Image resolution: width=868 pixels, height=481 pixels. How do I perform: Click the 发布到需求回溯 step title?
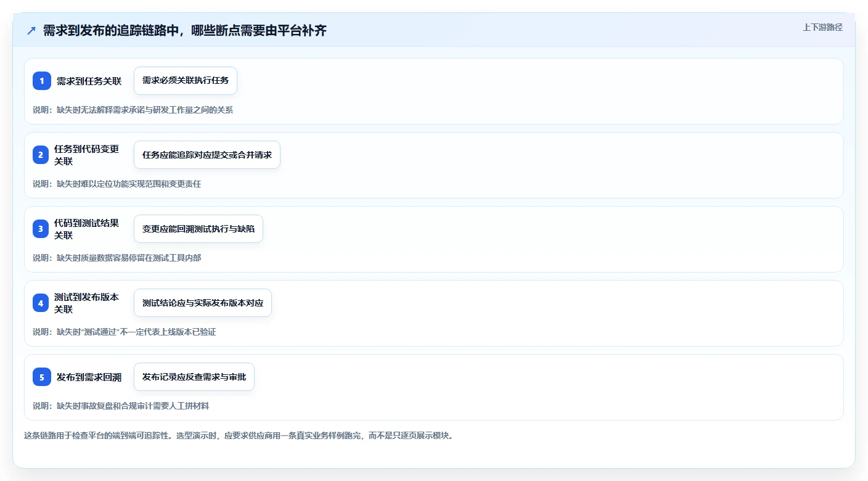tap(89, 377)
